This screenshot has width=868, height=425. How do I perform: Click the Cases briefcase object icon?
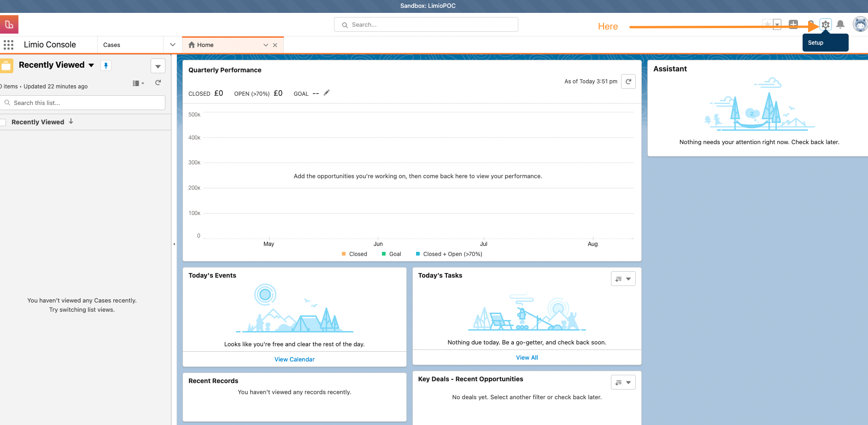[6, 65]
